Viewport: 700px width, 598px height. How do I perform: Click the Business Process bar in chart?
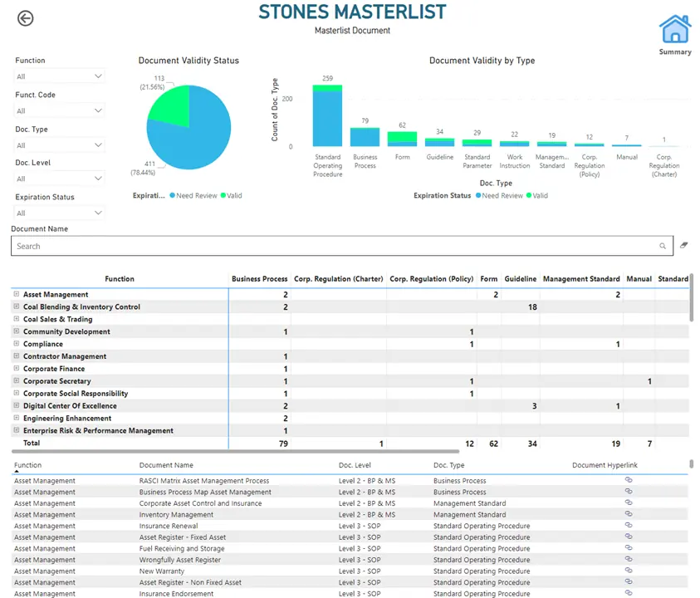point(365,137)
